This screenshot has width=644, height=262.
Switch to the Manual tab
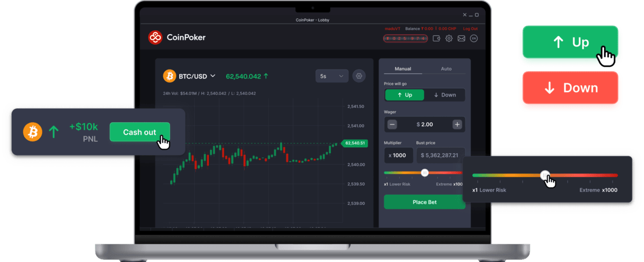(403, 68)
